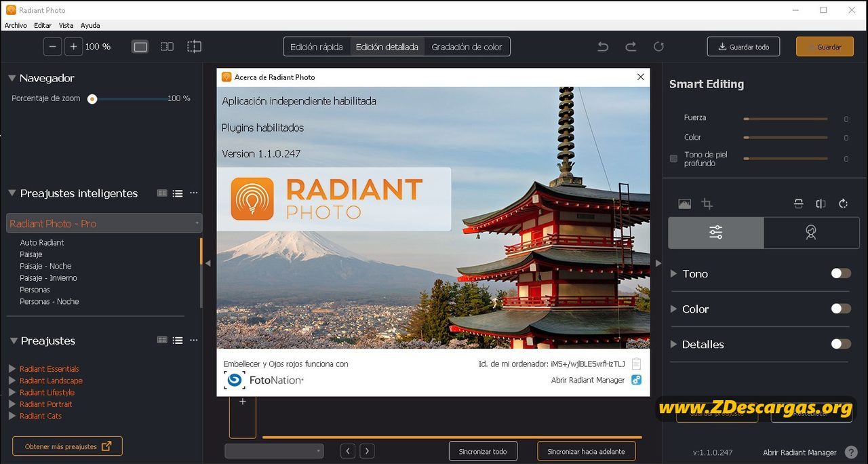
Task: Click the flip horizontal icon
Action: click(821, 204)
